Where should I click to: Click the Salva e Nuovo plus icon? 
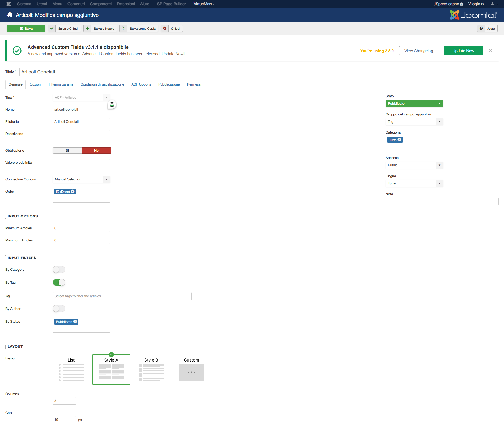88,28
